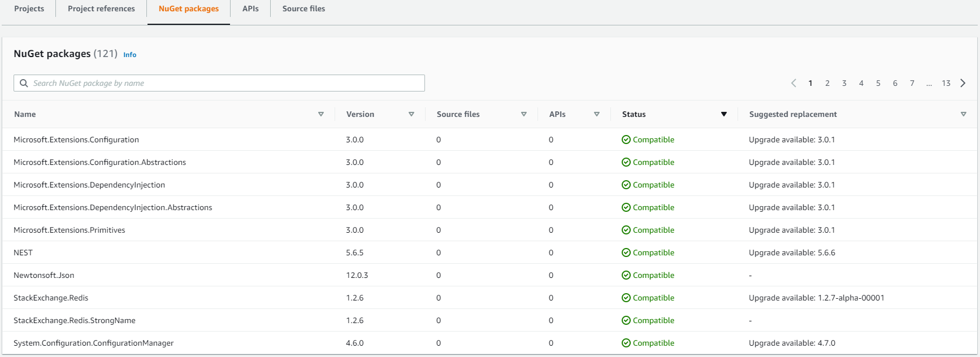
Task: Click Microsoft.Extensions.Configuration package name
Action: (76, 140)
